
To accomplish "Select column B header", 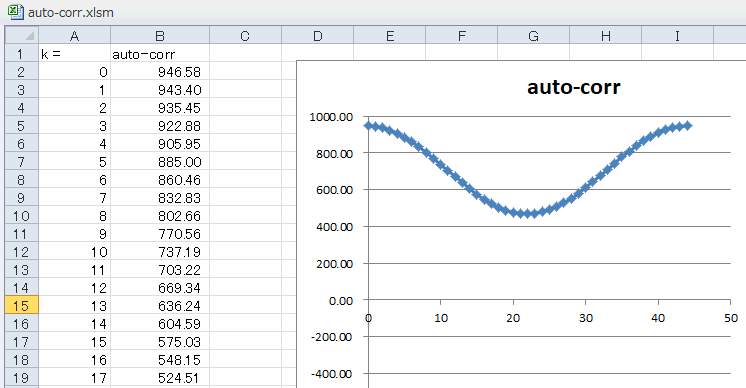I will click(160, 36).
